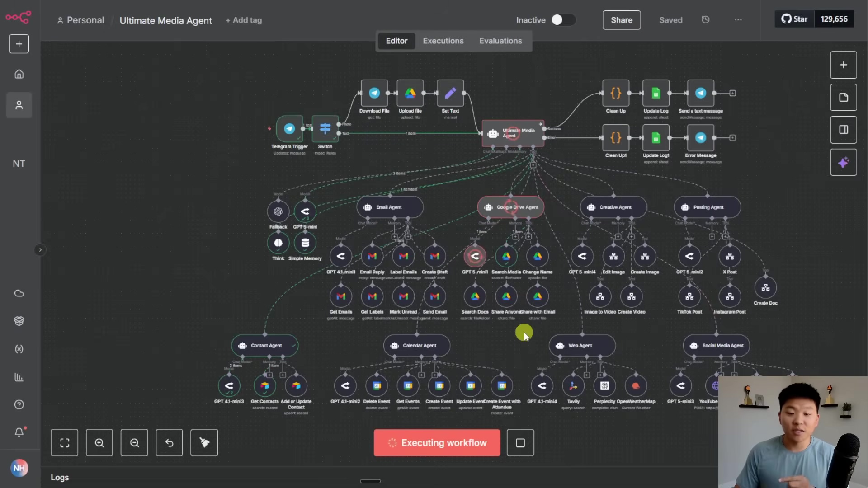Click the Share button
The height and width of the screenshot is (488, 868).
(622, 20)
